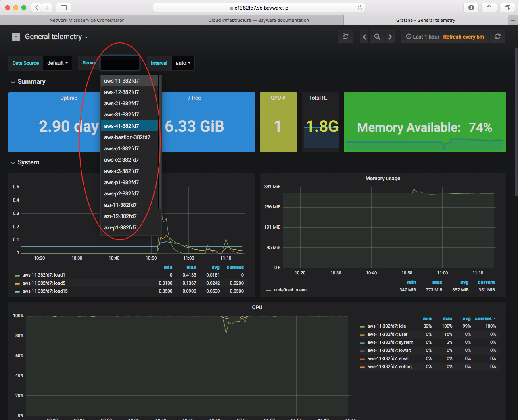Image resolution: width=518 pixels, height=420 pixels.
Task: Toggle the Safari sidebar
Action: (63, 7)
